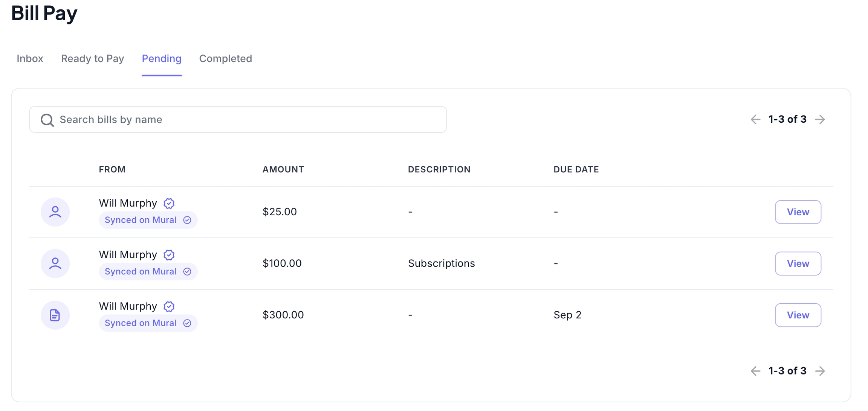Go to next page using top arrow
868x411 pixels.
[820, 120]
